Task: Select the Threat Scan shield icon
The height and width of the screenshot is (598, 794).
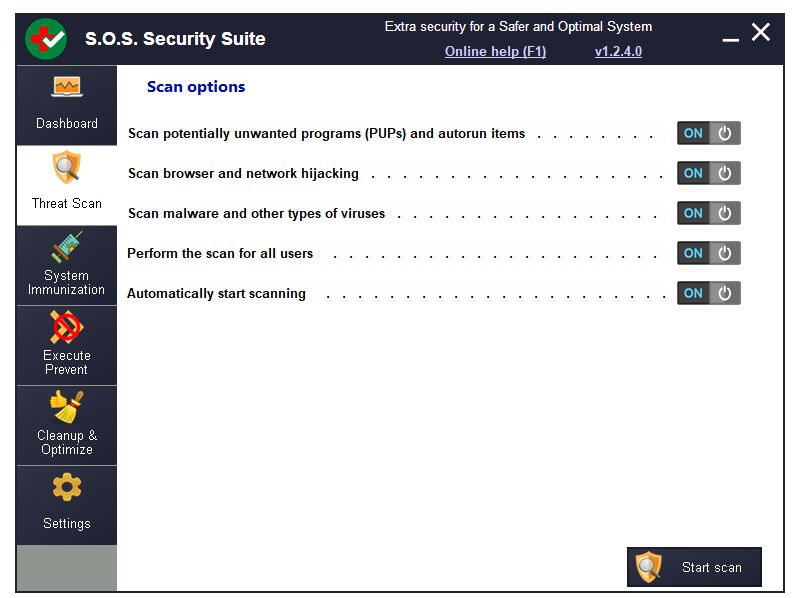Action: coord(67,166)
